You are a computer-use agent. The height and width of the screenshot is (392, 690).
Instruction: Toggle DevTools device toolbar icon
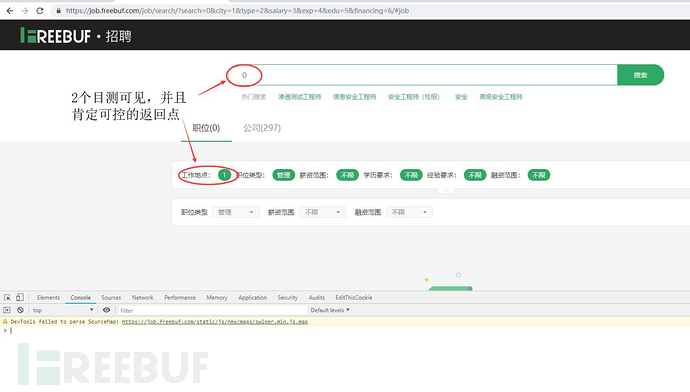tap(20, 297)
